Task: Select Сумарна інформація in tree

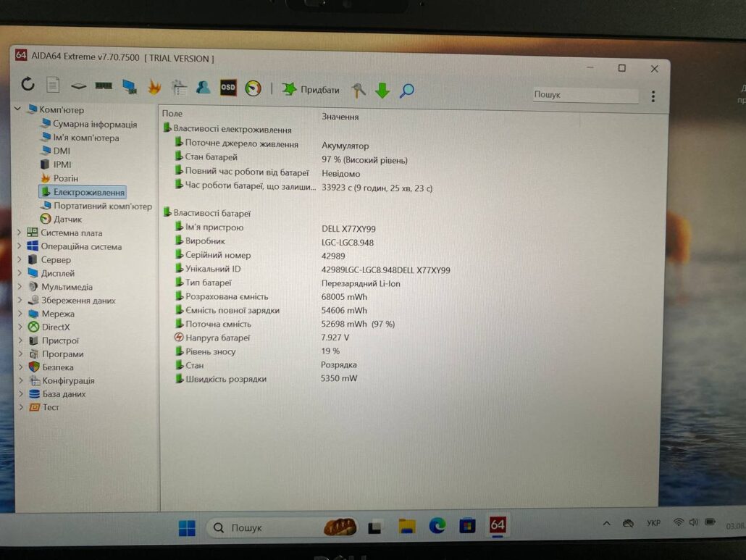Action: pyautogui.click(x=95, y=124)
